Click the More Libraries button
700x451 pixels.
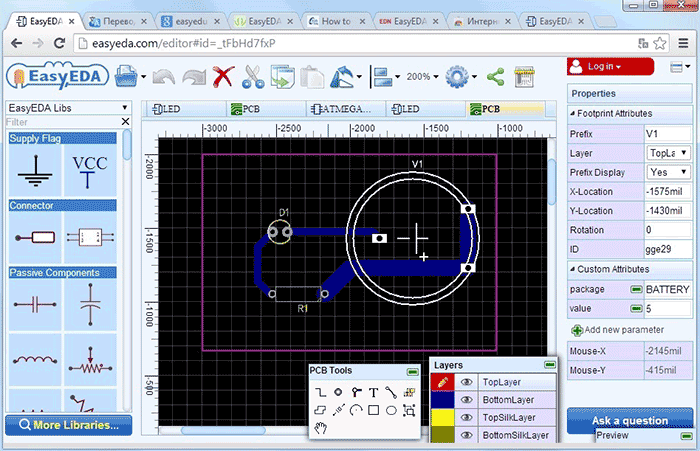pos(68,425)
